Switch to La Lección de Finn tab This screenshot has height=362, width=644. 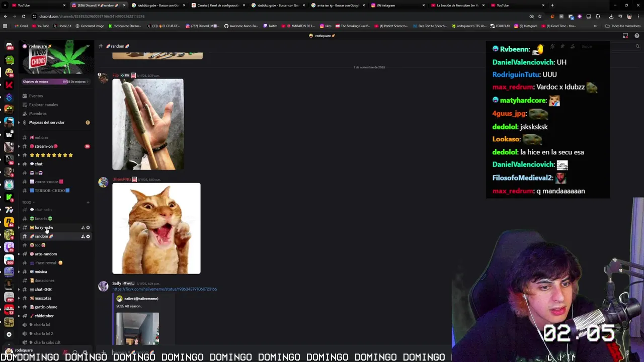pyautogui.click(x=458, y=5)
